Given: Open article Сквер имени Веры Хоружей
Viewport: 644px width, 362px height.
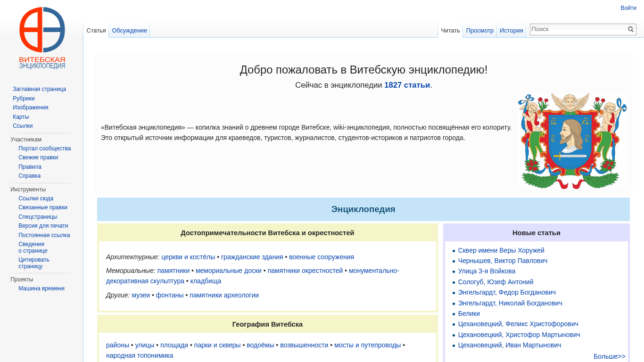Looking at the screenshot, I should pyautogui.click(x=501, y=250).
